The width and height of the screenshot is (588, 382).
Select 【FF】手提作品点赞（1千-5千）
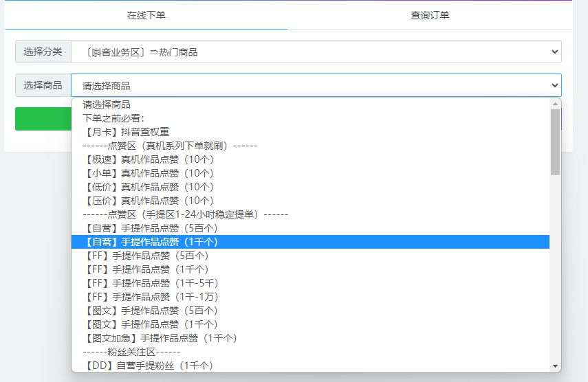152,283
